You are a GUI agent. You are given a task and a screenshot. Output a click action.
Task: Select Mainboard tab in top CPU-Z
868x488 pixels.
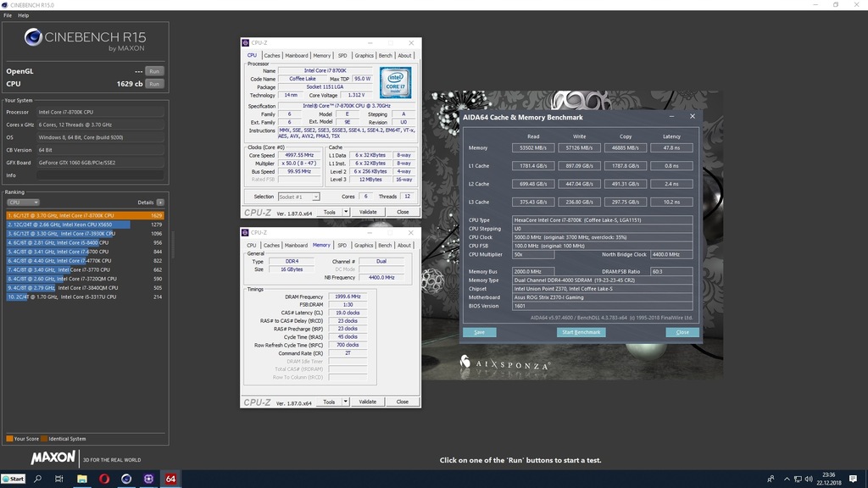click(x=297, y=55)
